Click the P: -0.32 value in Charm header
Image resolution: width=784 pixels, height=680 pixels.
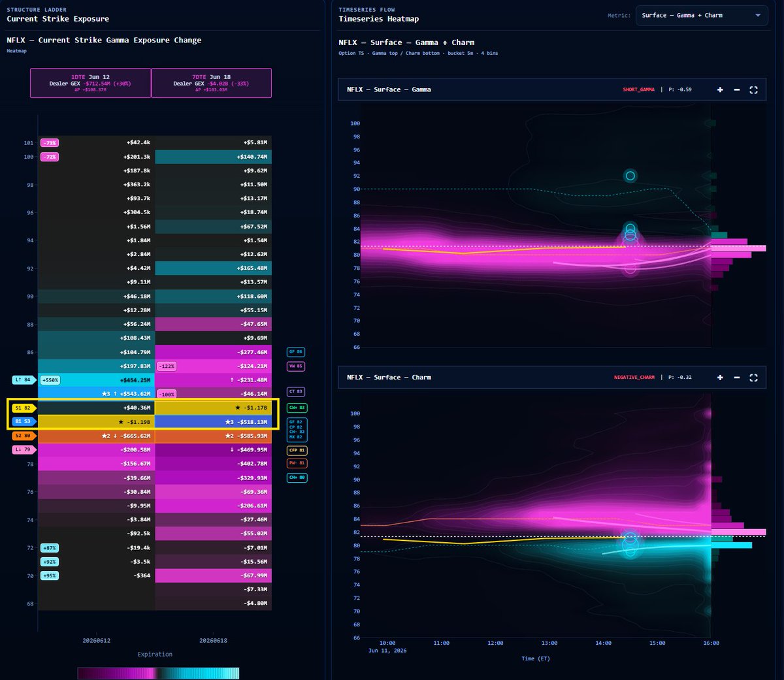click(x=679, y=378)
